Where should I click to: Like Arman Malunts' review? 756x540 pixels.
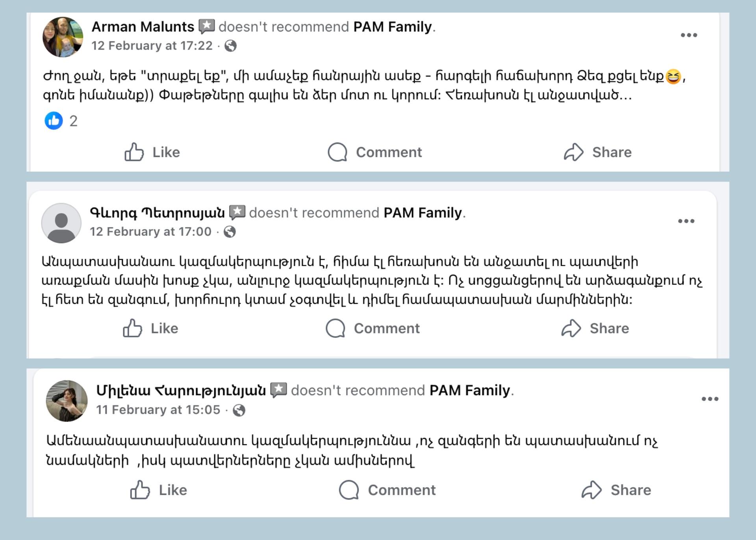pos(152,152)
